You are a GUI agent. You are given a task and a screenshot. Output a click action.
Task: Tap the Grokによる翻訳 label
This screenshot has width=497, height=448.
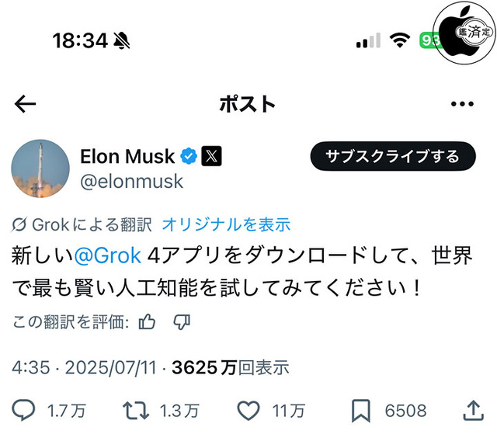pyautogui.click(x=84, y=225)
